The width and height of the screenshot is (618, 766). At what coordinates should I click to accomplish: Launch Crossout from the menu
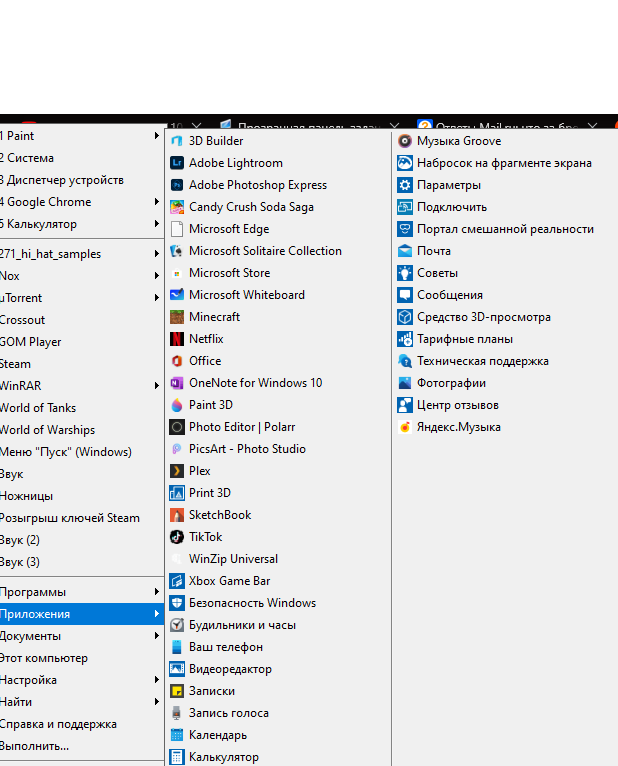[x=82, y=319]
